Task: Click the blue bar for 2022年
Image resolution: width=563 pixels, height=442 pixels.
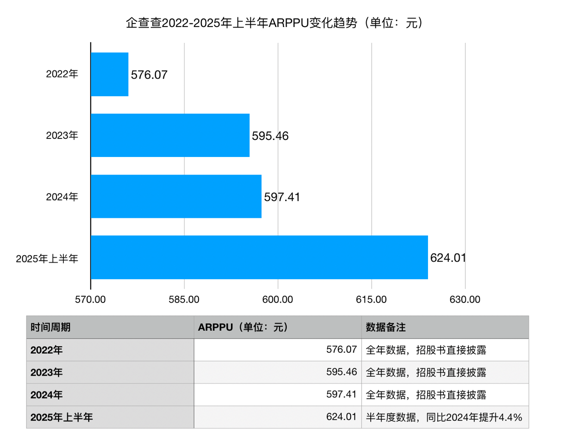Action: pos(110,74)
